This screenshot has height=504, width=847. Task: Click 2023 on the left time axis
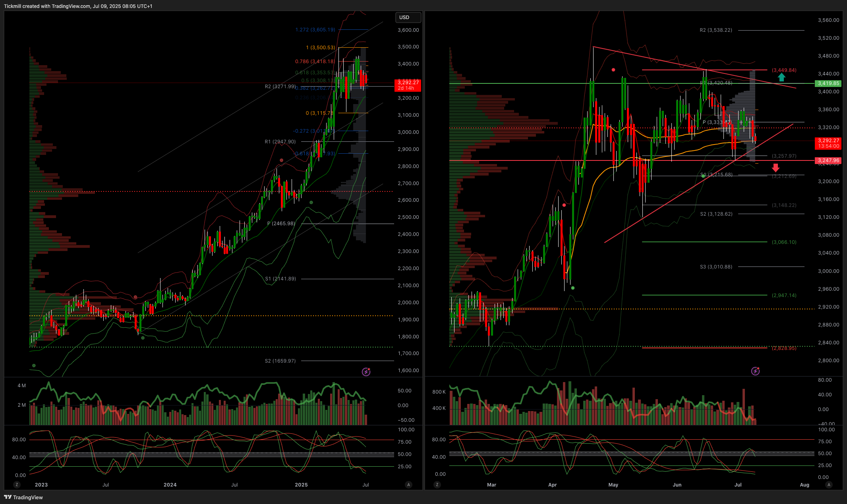[x=41, y=485]
